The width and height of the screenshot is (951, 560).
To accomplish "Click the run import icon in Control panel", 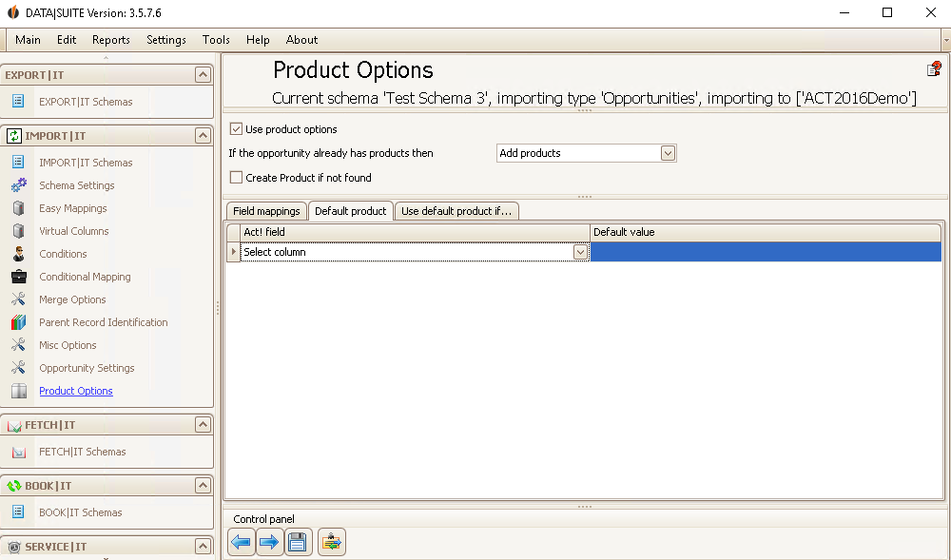I will [x=331, y=542].
